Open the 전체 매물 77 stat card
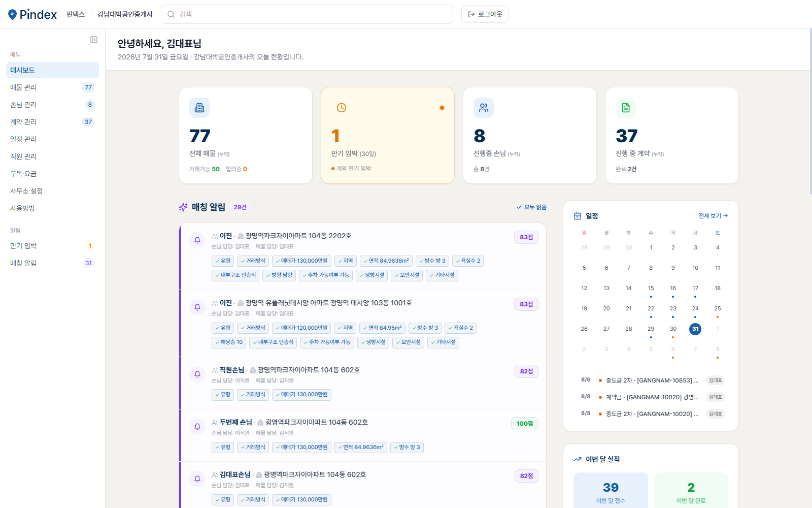This screenshot has width=812, height=508. pyautogui.click(x=246, y=135)
